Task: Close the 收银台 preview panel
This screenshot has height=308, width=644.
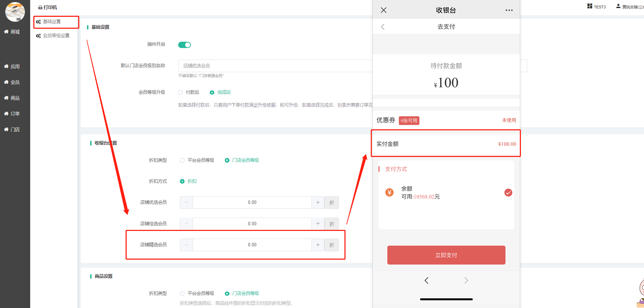Action: coord(383,10)
